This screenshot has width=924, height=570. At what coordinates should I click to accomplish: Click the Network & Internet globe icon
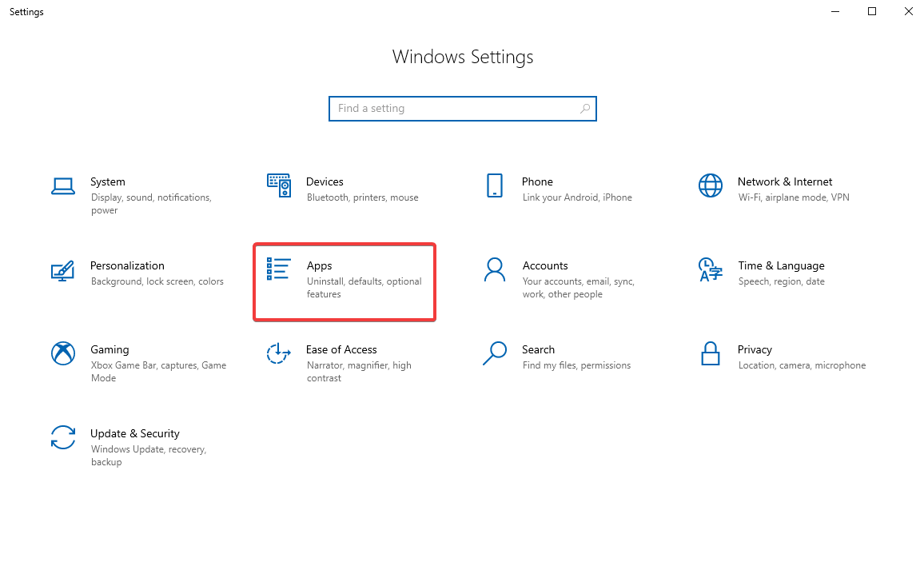coord(711,185)
